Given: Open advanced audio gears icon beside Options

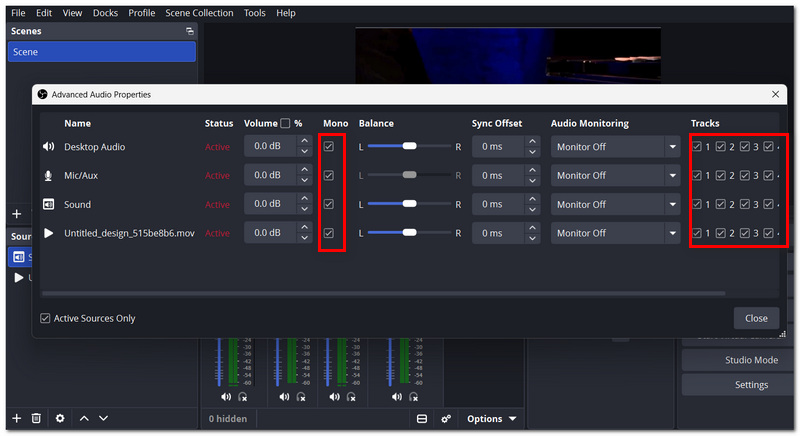Looking at the screenshot, I should (446, 419).
